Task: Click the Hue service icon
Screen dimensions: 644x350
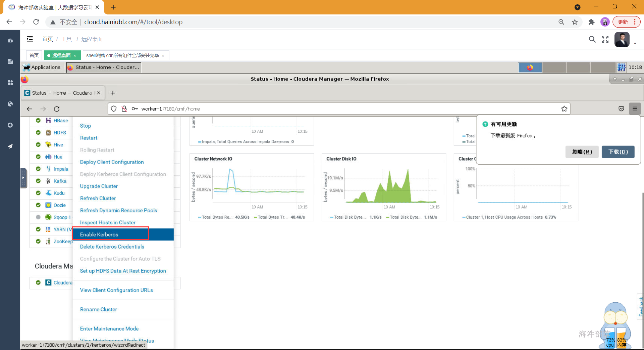Action: coord(48,157)
